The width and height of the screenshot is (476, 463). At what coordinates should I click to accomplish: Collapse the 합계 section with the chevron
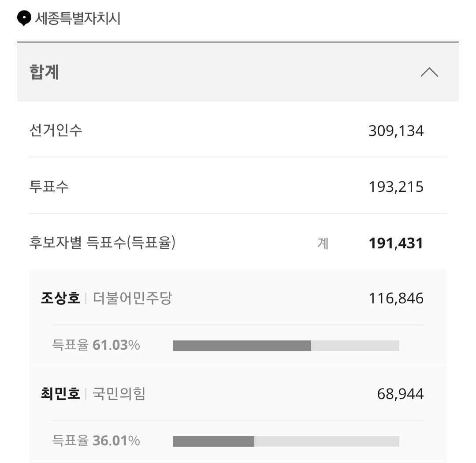(429, 72)
